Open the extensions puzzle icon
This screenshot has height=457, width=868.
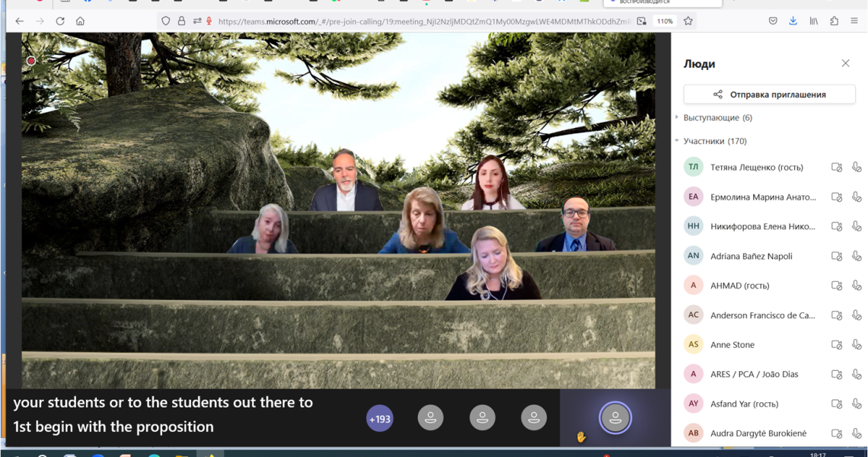(834, 21)
